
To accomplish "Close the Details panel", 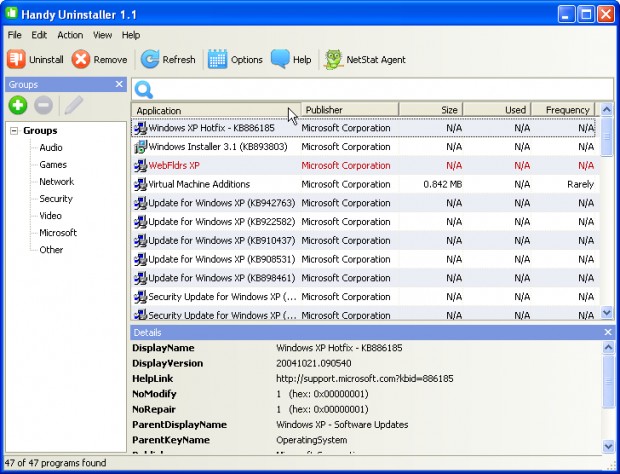I will (x=608, y=332).
